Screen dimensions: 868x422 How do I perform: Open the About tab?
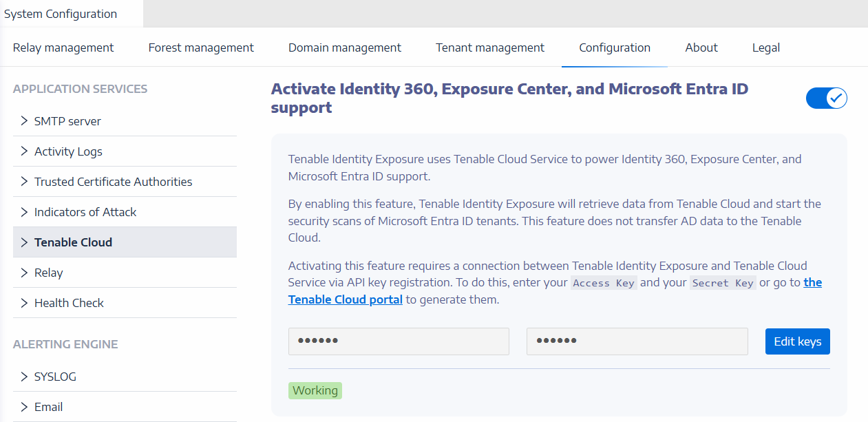pyautogui.click(x=701, y=48)
